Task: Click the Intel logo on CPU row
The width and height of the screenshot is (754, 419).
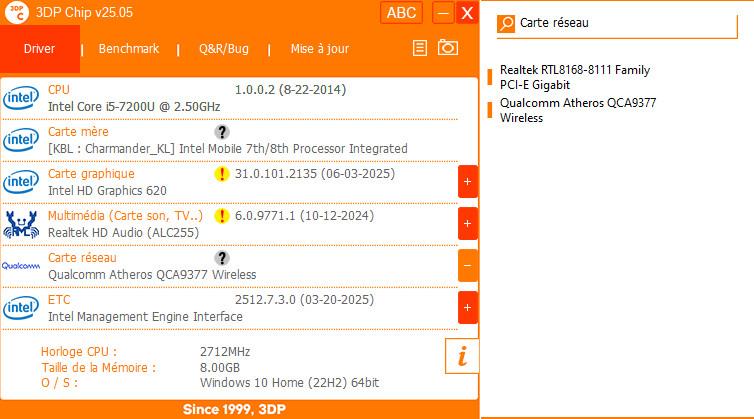Action: tap(21, 98)
